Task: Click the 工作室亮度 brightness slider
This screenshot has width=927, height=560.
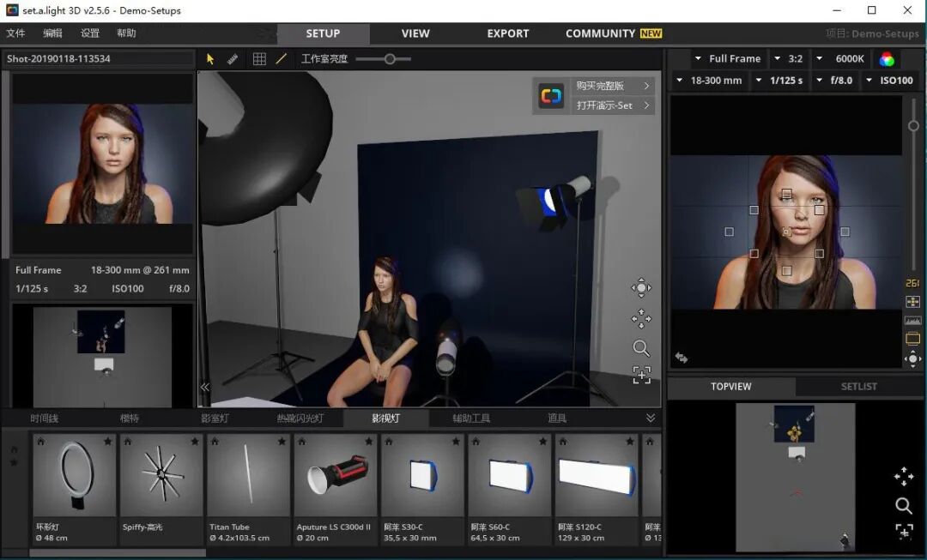Action: [390, 59]
